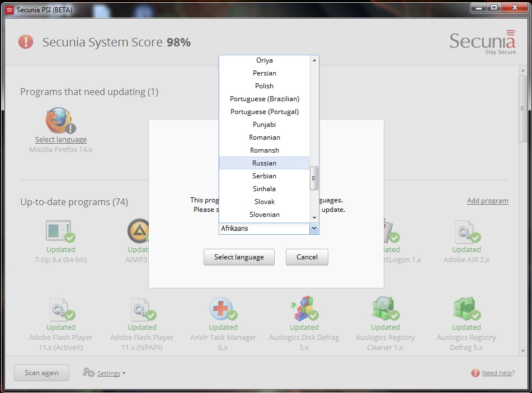Minimize the Secunia PSI window

point(479,7)
